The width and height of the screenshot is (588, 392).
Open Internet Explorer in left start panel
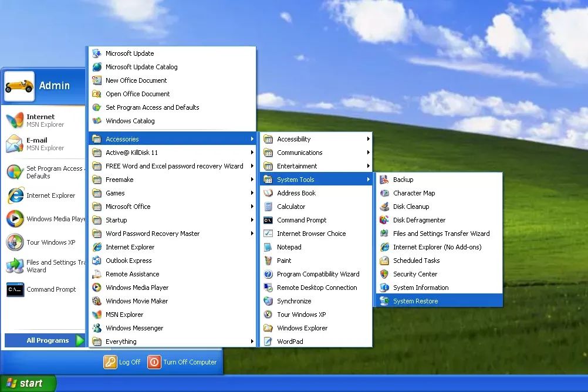[x=43, y=195]
